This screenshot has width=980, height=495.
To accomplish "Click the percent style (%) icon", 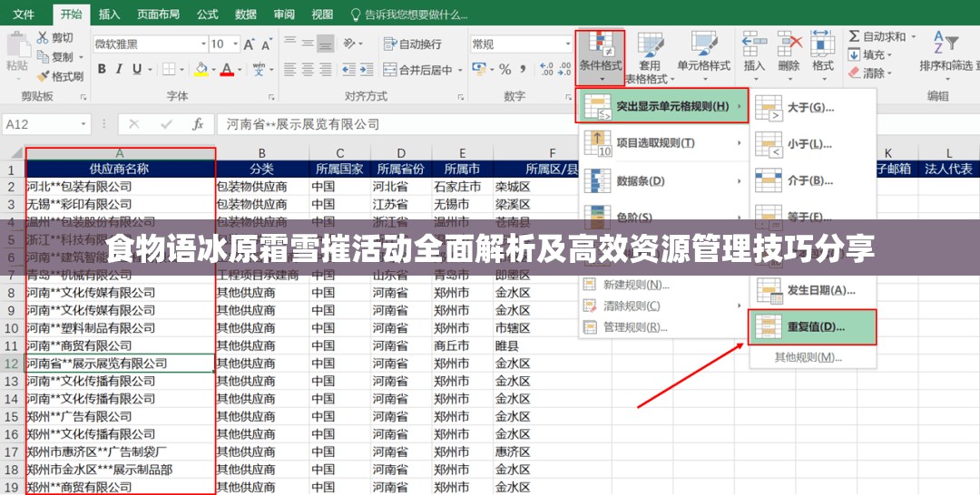I will coord(505,70).
